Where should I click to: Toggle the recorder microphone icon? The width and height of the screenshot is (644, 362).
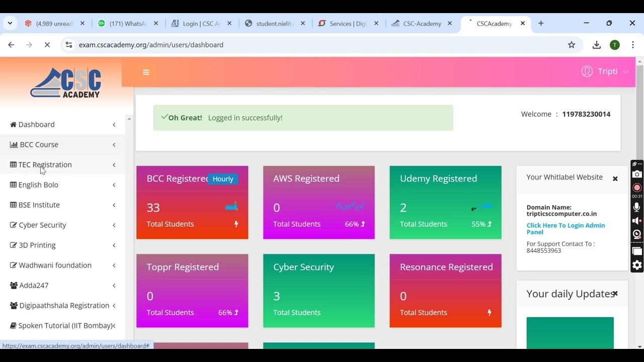point(637,207)
